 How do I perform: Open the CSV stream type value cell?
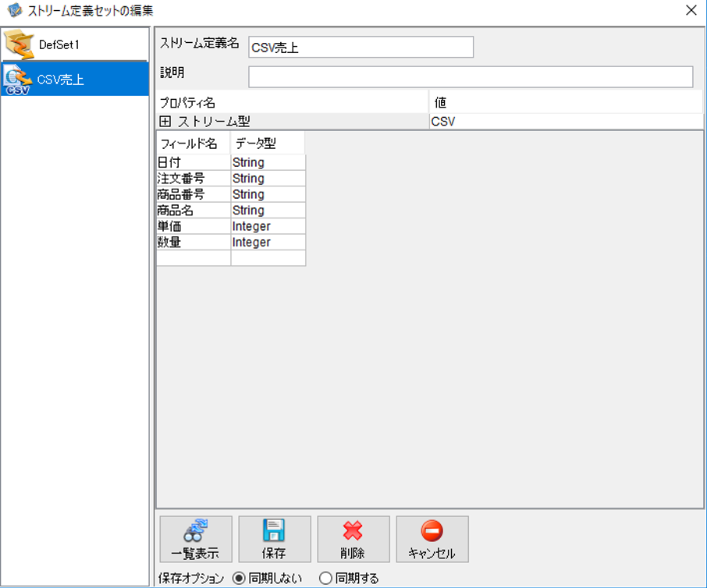[566, 121]
